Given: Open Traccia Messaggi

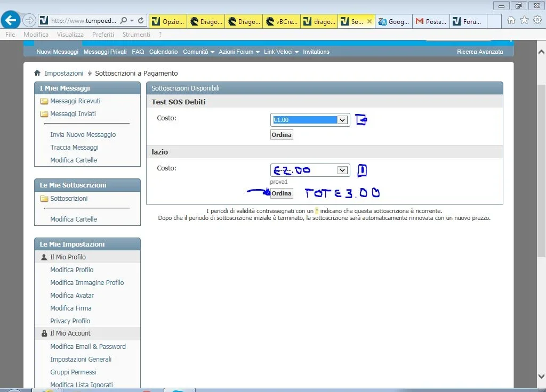Looking at the screenshot, I should click(x=74, y=148).
